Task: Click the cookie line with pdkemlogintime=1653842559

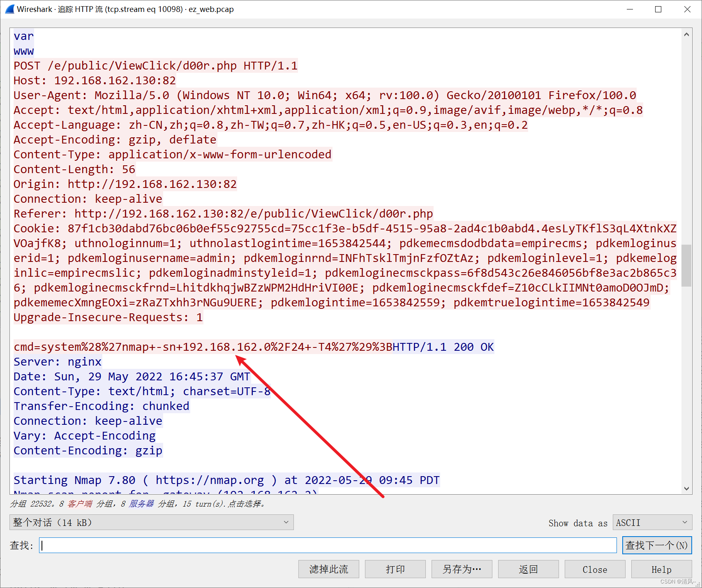Action: (x=331, y=303)
